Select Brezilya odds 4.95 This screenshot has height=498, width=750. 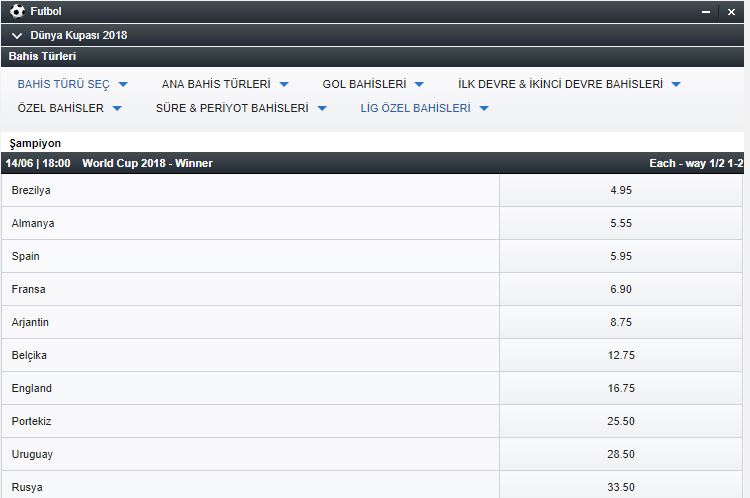[x=621, y=190]
